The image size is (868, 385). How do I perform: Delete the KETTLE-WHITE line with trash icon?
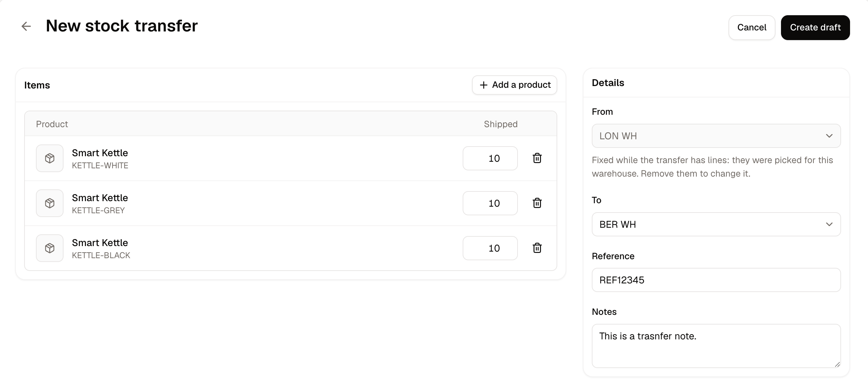point(537,158)
